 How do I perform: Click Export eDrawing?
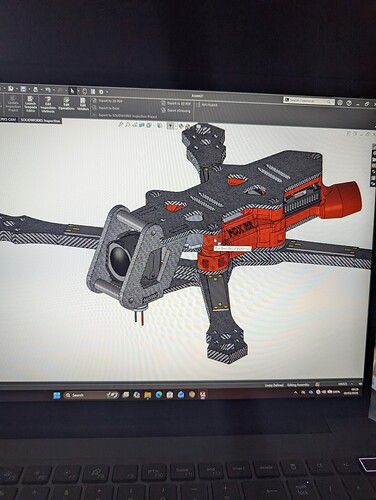click(x=176, y=111)
